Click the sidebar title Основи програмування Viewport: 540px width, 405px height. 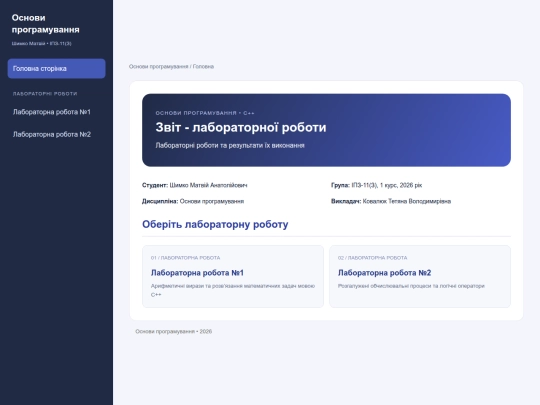pos(45,23)
